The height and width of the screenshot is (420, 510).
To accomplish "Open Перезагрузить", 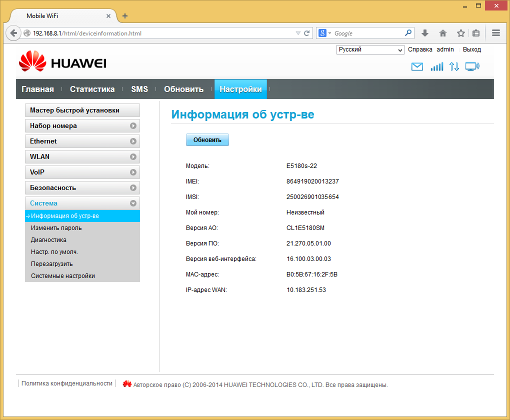I will coord(51,264).
